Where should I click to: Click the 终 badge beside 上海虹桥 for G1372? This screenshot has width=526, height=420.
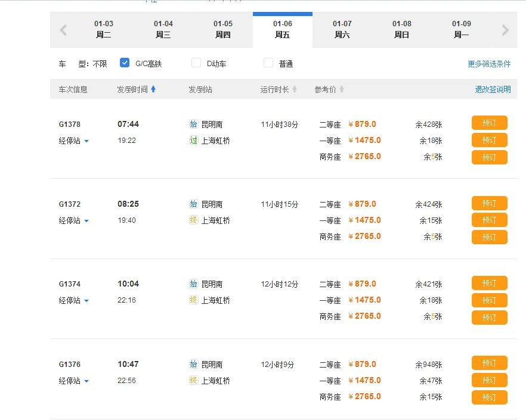tap(193, 220)
